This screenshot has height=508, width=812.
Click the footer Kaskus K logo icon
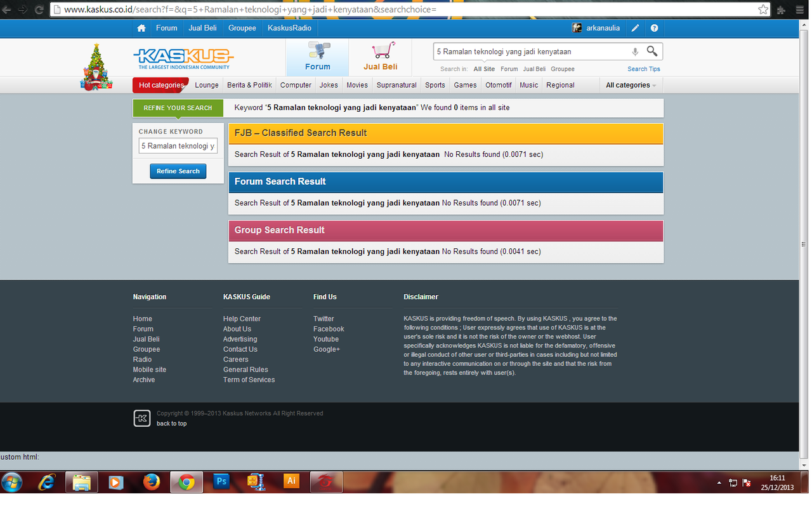click(x=142, y=418)
